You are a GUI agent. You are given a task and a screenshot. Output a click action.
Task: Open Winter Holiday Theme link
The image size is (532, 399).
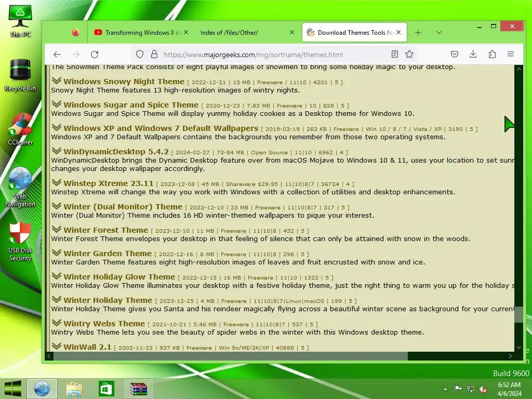coord(108,300)
